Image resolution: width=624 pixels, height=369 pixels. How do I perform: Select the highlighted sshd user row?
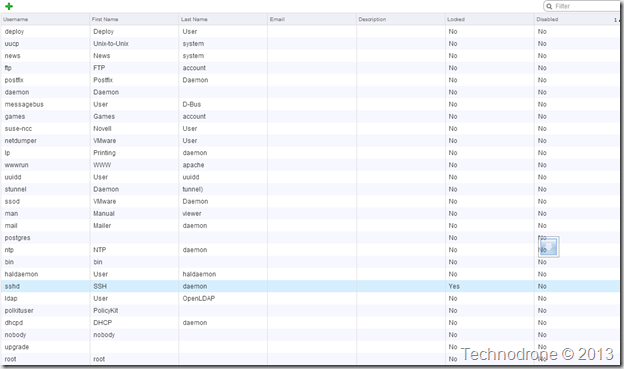(310, 286)
